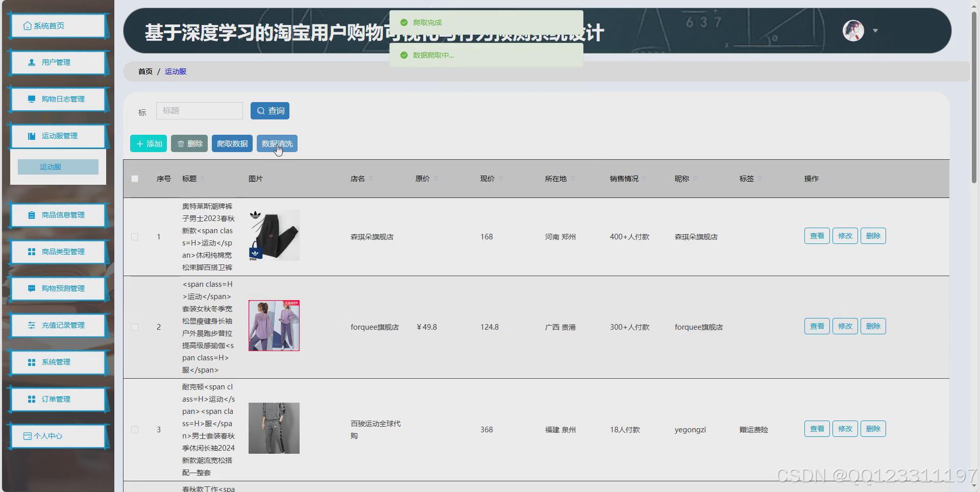Image resolution: width=980 pixels, height=492 pixels.
Task: Collapse the 运动服管理 sidebar menu
Action: pyautogui.click(x=58, y=136)
